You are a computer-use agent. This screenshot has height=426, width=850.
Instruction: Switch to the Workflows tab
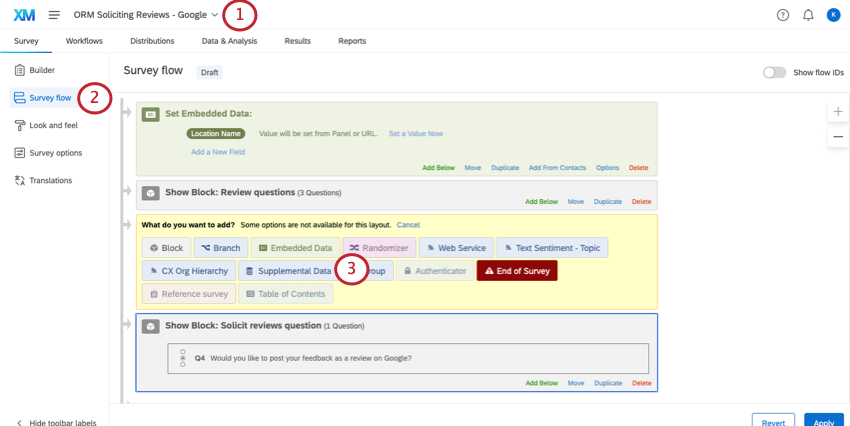(84, 41)
